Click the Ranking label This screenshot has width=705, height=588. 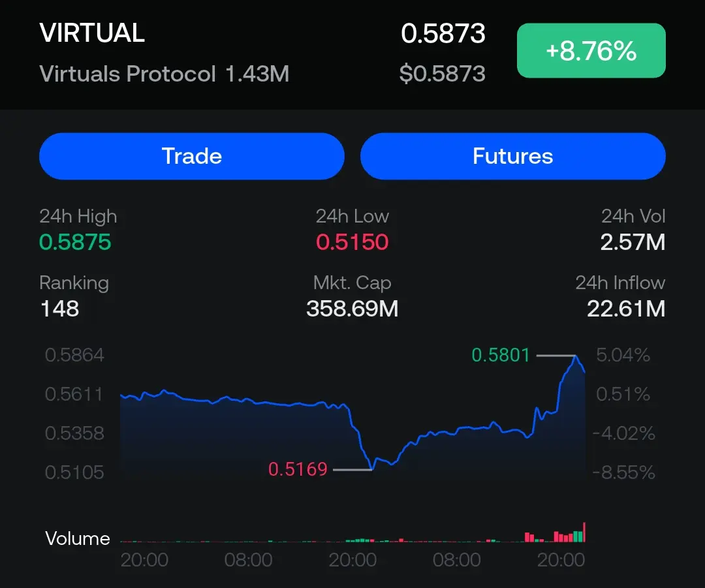click(74, 283)
